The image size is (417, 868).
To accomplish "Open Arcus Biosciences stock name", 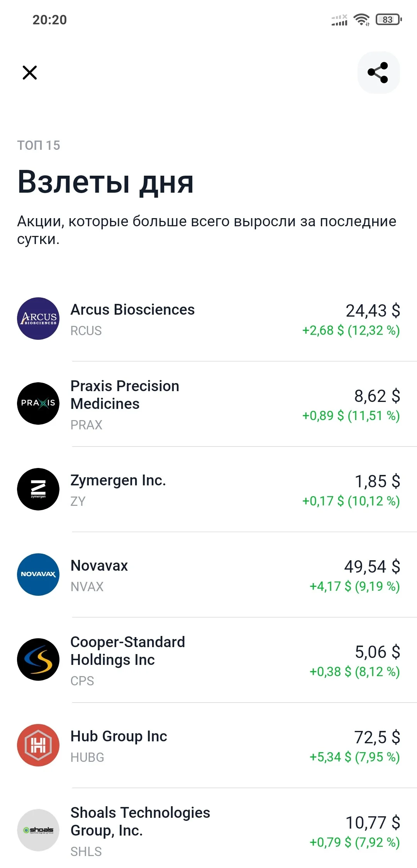I will point(132,310).
